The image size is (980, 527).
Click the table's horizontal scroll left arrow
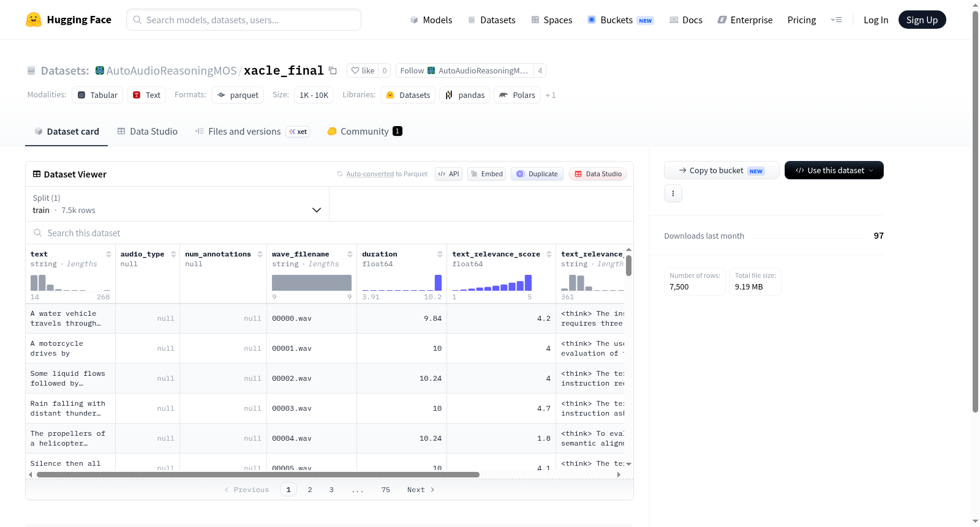[31, 474]
